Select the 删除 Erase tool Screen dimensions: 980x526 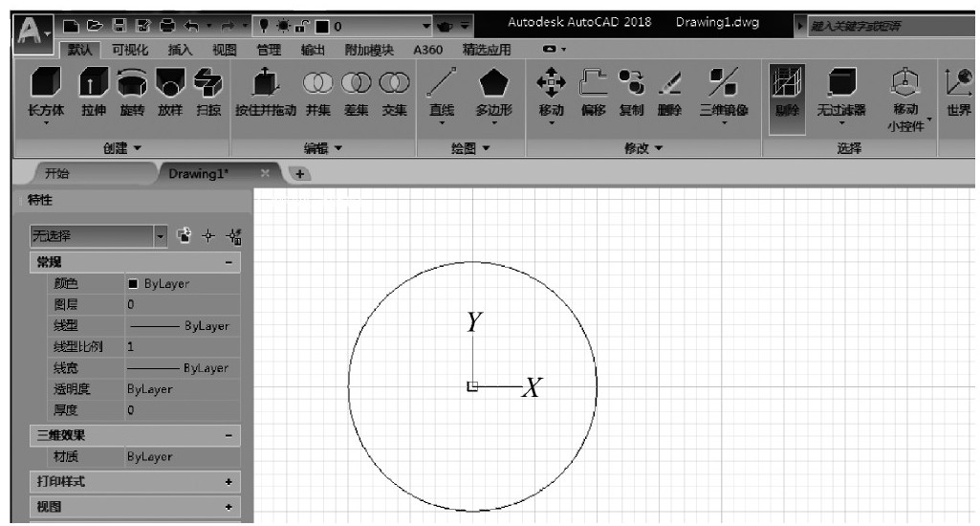pos(669,93)
